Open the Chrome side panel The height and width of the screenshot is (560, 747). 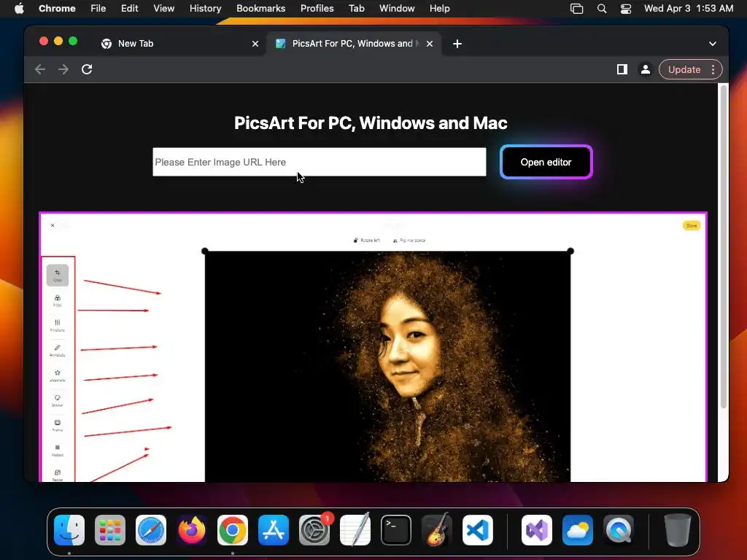pos(622,69)
